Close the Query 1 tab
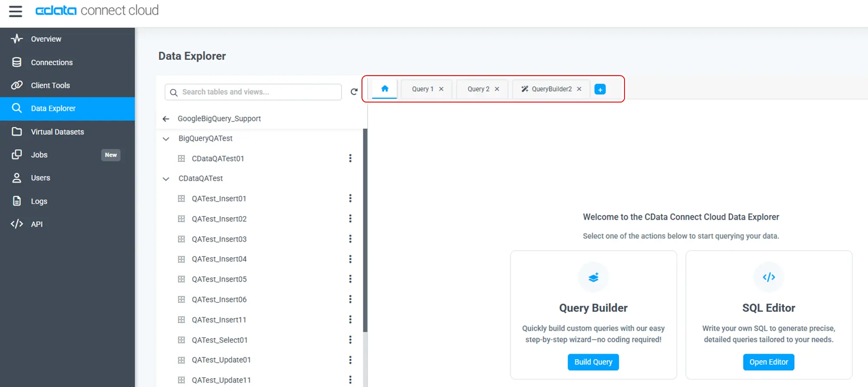This screenshot has width=868, height=387. click(x=441, y=89)
